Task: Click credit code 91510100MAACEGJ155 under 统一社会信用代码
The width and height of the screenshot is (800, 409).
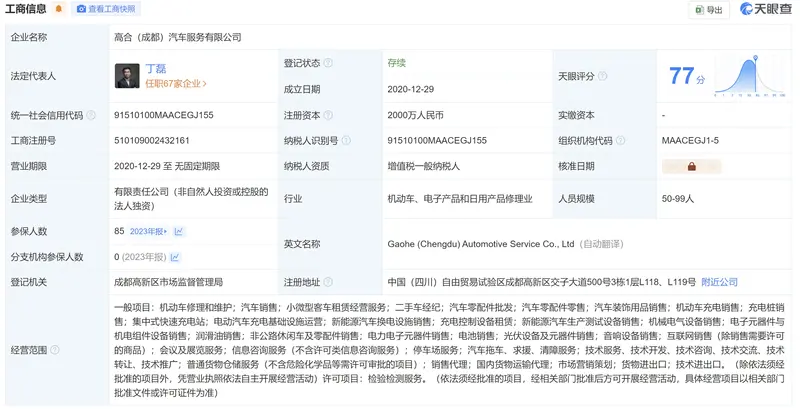Action: coord(164,115)
